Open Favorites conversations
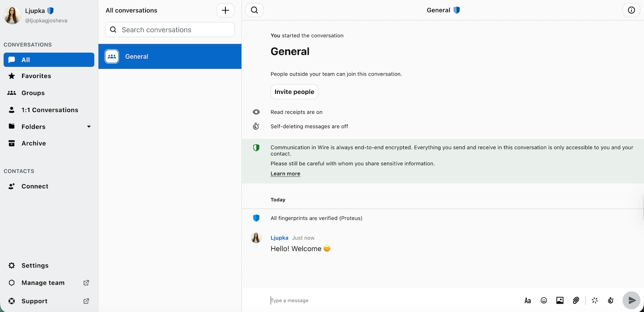 click(x=49, y=76)
